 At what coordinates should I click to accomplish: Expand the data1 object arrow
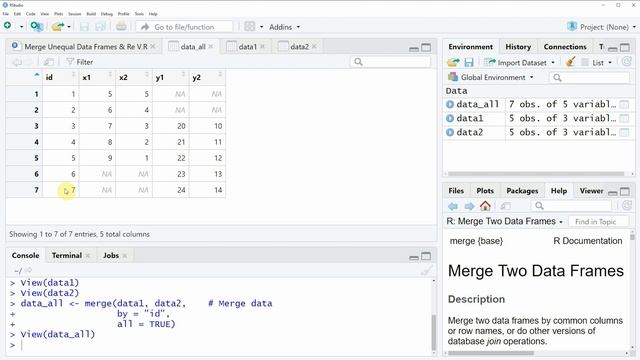point(450,118)
